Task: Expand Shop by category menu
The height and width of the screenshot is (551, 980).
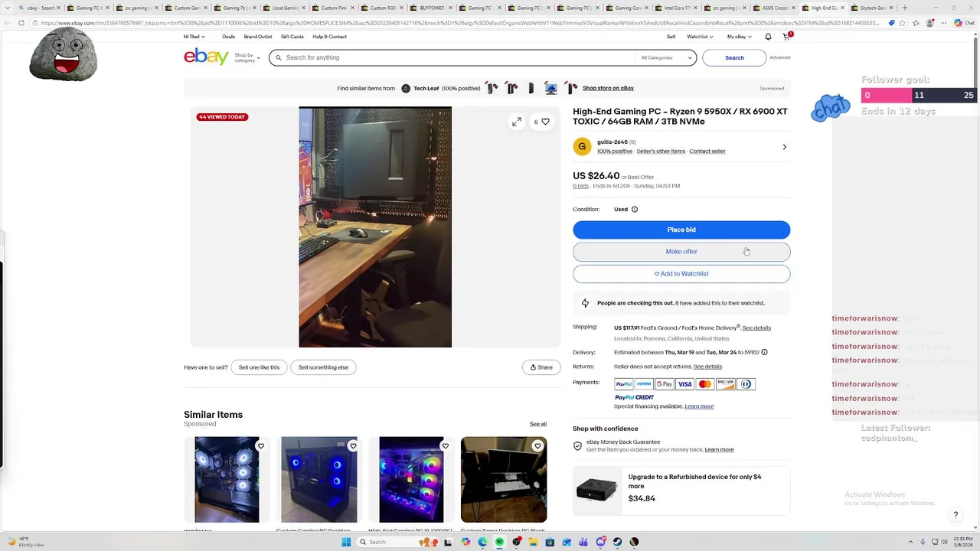Action: [x=247, y=57]
